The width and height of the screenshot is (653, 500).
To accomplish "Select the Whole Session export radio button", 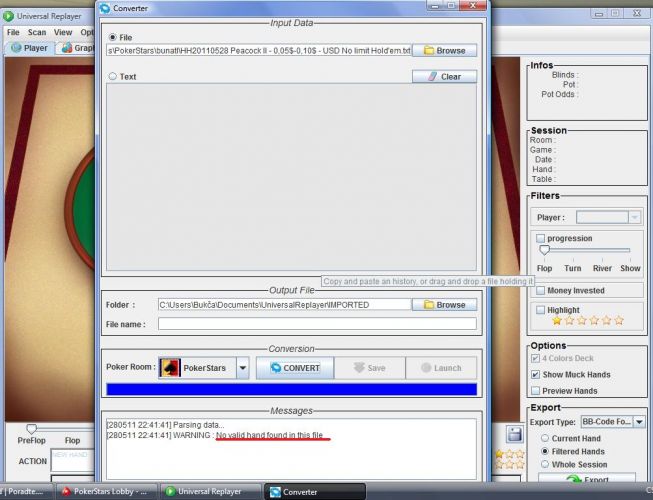I will click(x=545, y=464).
